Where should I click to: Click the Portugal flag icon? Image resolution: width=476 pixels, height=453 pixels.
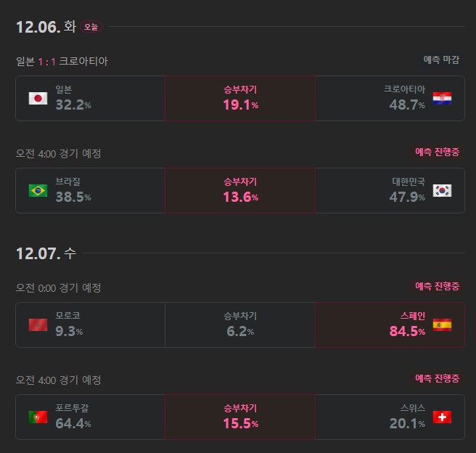pos(38,417)
